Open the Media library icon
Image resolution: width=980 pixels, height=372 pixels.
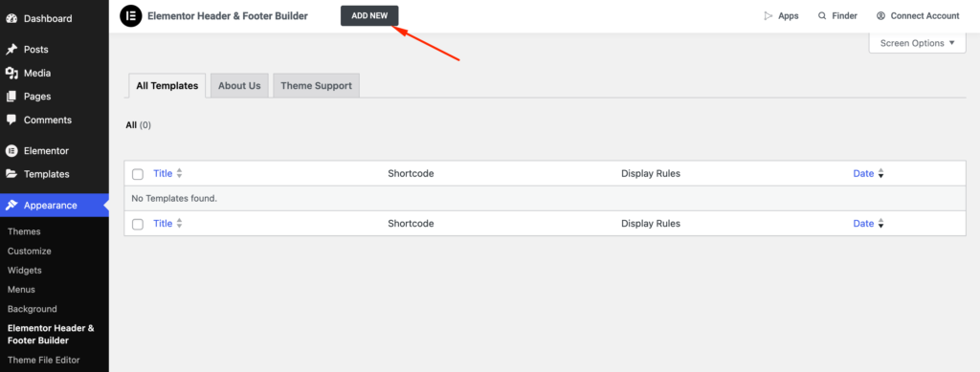11,73
